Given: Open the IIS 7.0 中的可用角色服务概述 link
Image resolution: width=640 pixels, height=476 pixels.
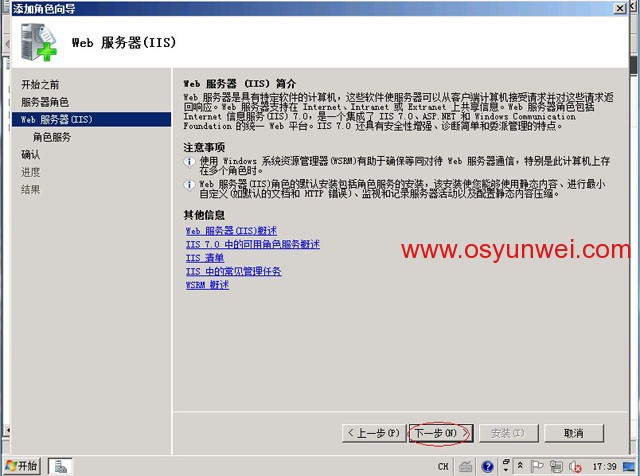Looking at the screenshot, I should 253,245.
